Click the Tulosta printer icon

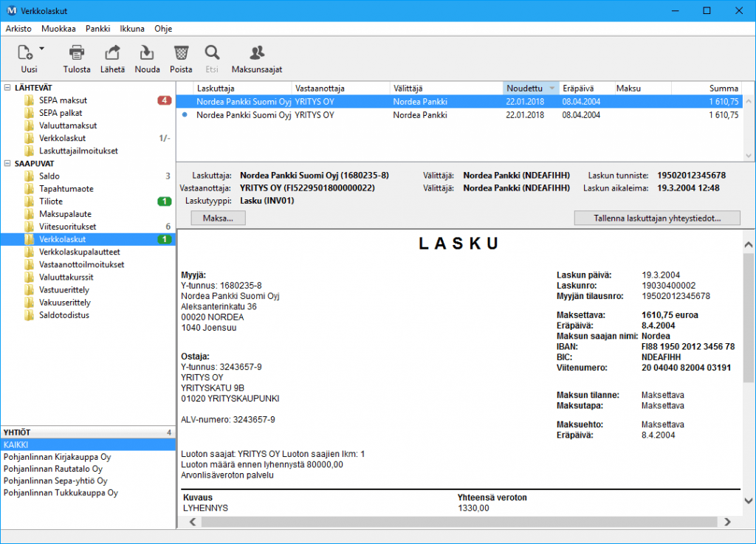point(77,53)
